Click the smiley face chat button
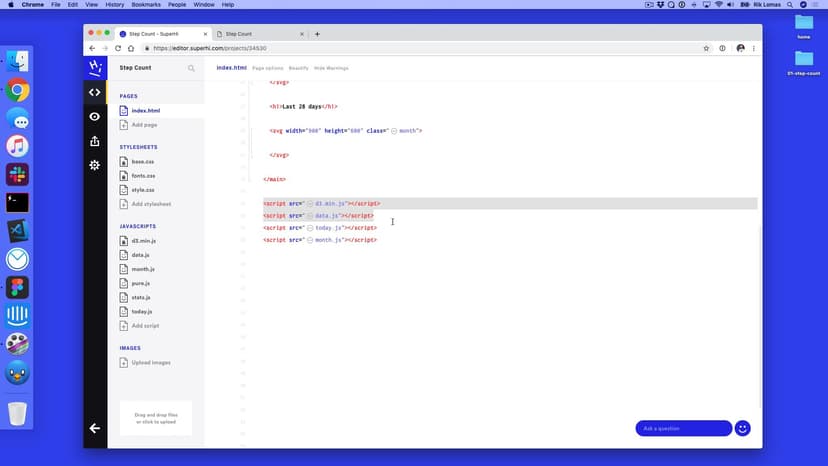Viewport: 828px width, 466px height. click(x=742, y=428)
